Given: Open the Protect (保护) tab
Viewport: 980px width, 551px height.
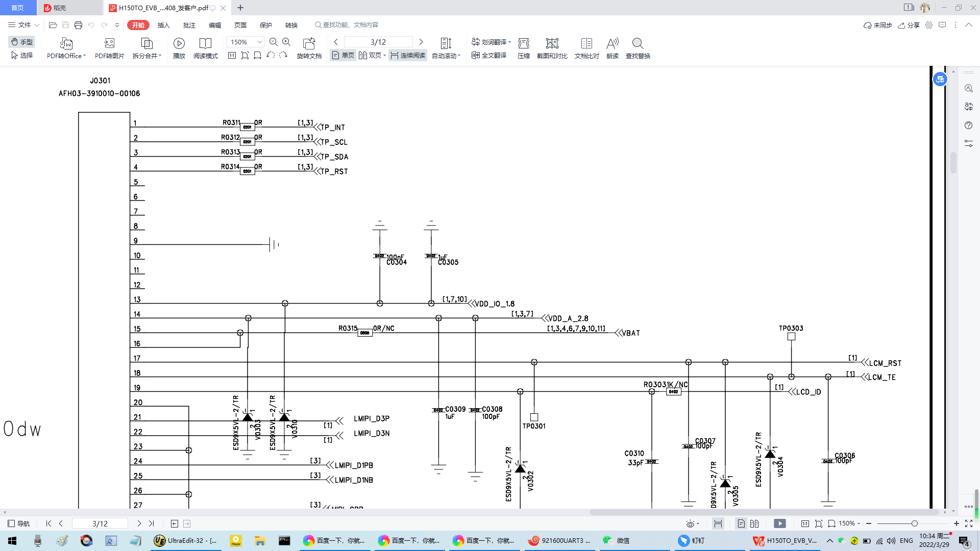Looking at the screenshot, I should click(265, 25).
